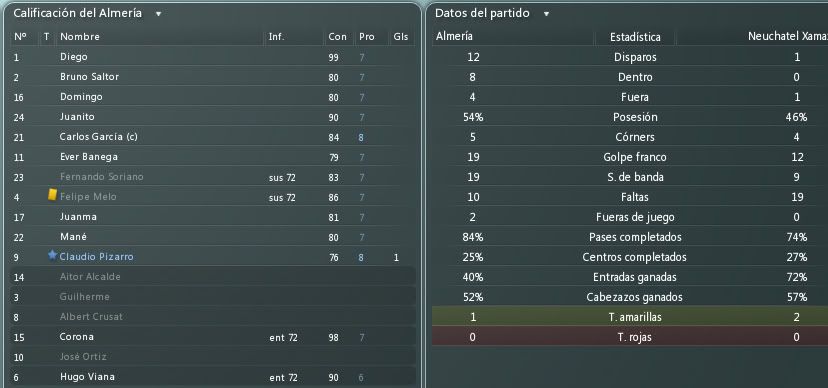
Task: Open the Datos del partido dropdown arrow
Action: coord(546,14)
